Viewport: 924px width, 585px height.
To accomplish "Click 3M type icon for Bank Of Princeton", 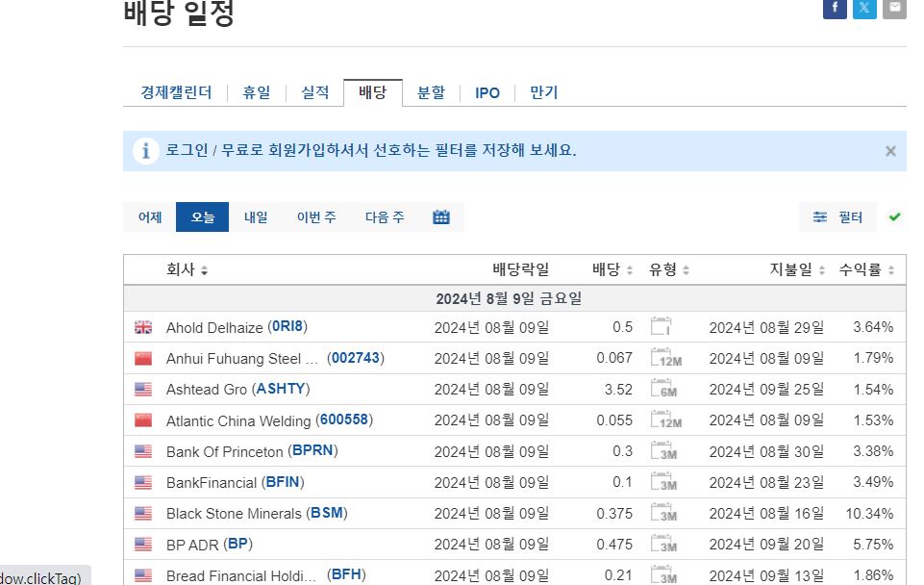I will tap(663, 450).
